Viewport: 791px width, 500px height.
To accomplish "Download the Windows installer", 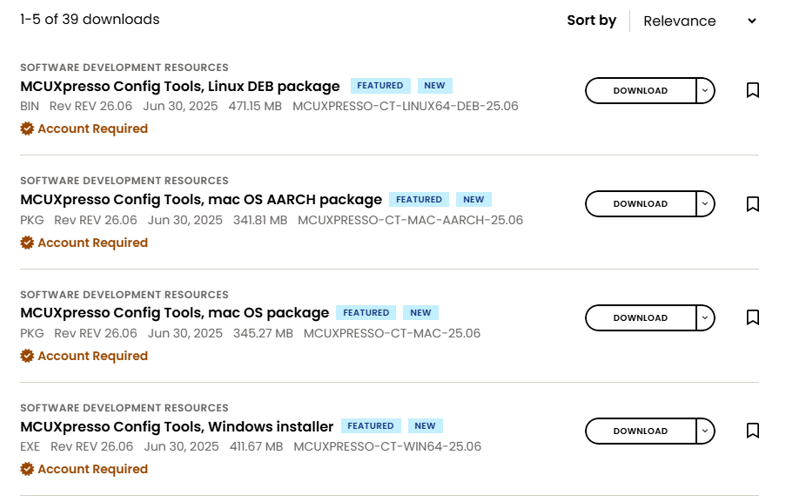I will pos(640,431).
